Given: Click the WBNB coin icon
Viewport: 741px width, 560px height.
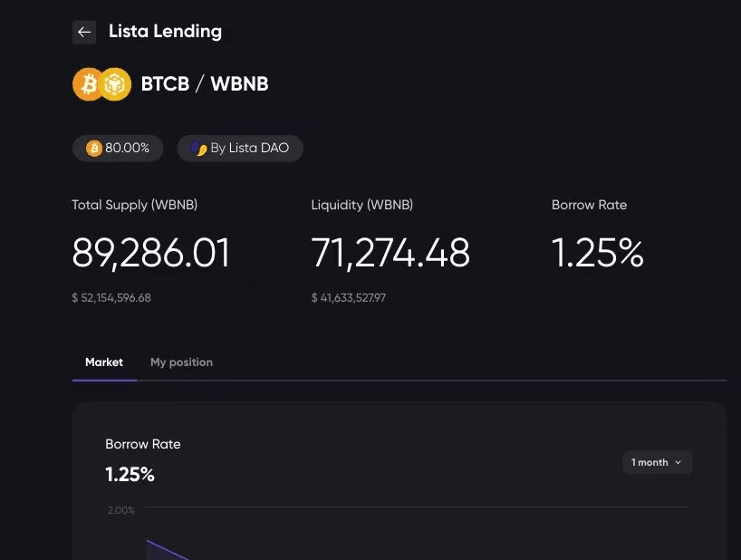Looking at the screenshot, I should click(x=115, y=84).
